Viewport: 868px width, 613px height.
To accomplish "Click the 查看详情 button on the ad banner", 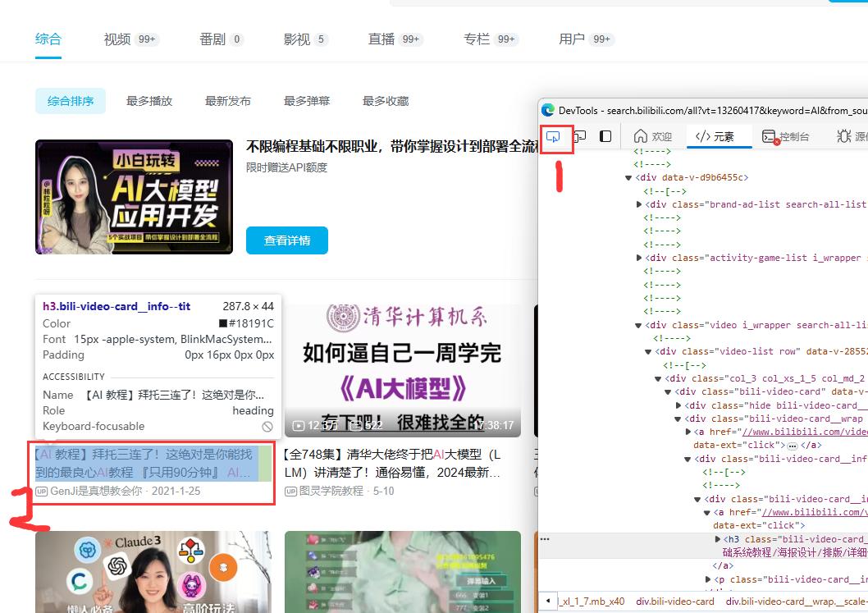I will click(x=286, y=240).
